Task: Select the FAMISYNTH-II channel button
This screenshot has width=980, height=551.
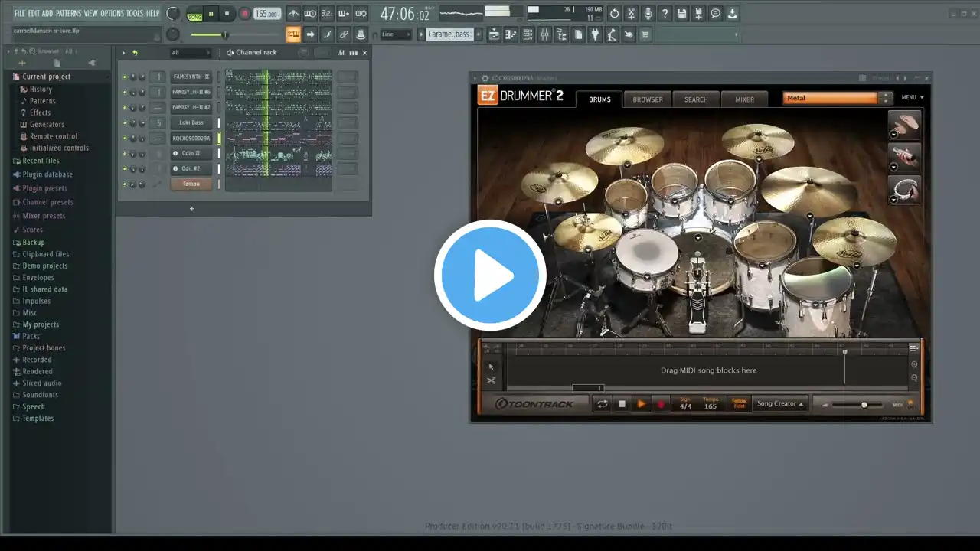Action: tap(191, 77)
